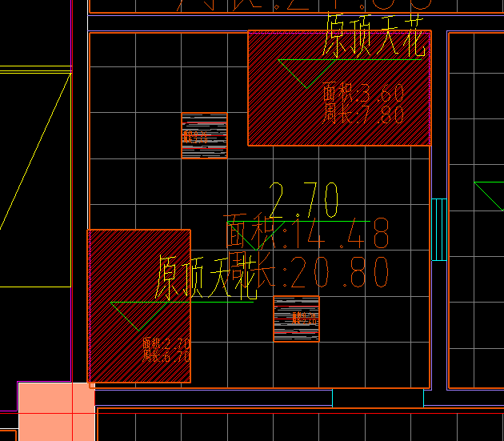Click the '周长:20.80' room perimeter text

pyautogui.click(x=308, y=272)
